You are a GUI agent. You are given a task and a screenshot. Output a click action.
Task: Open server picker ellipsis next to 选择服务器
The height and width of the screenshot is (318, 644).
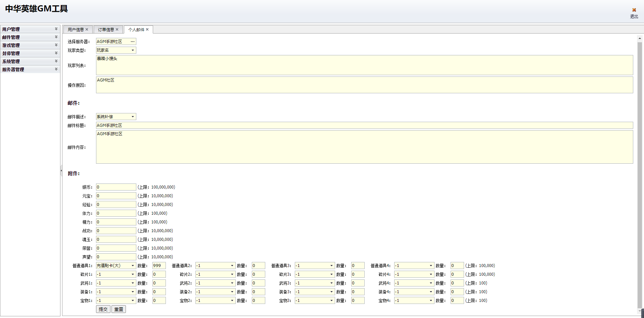(133, 42)
